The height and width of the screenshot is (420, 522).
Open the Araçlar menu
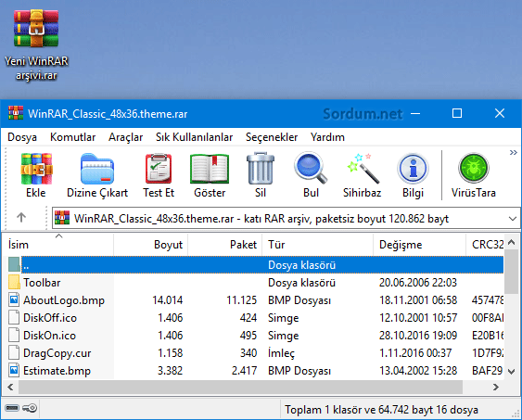125,137
